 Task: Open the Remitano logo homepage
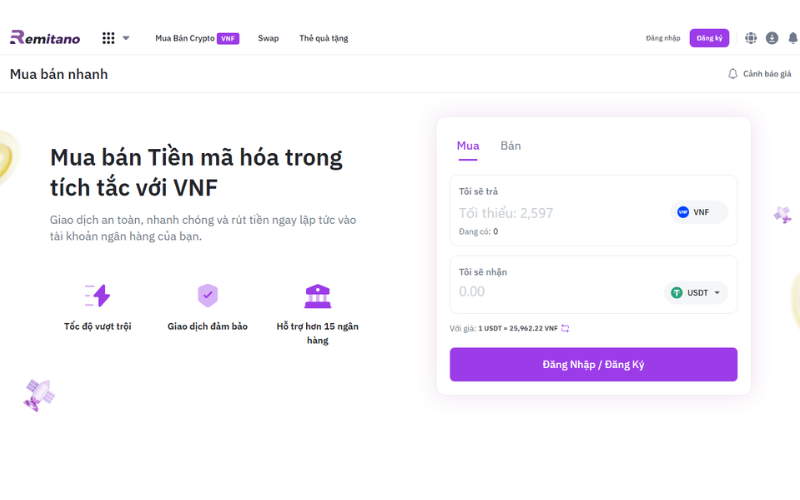point(45,38)
